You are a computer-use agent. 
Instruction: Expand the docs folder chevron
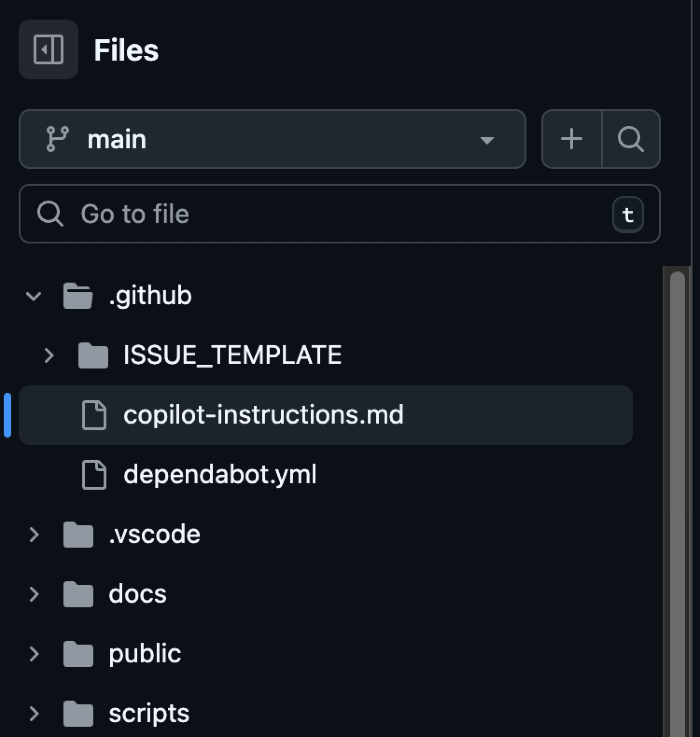(34, 594)
